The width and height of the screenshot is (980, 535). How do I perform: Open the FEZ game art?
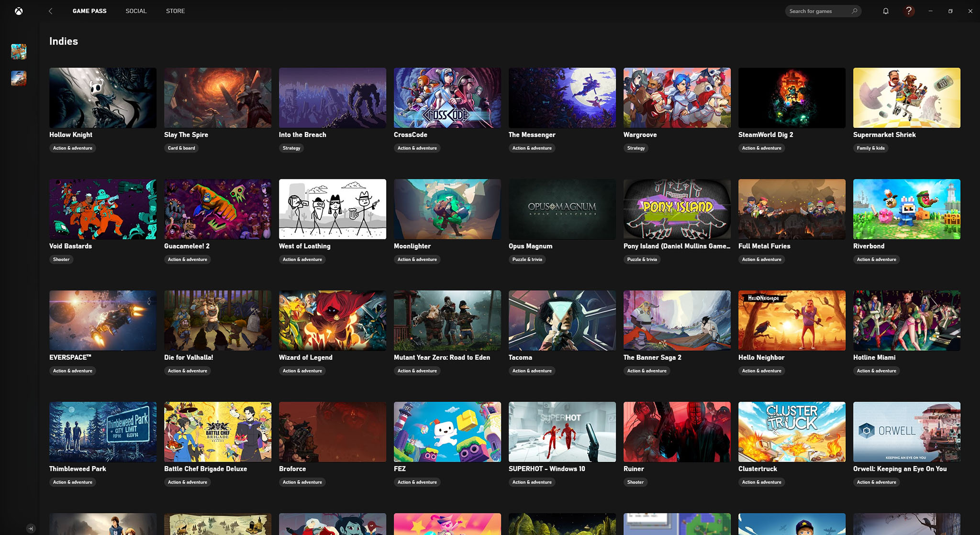447,432
